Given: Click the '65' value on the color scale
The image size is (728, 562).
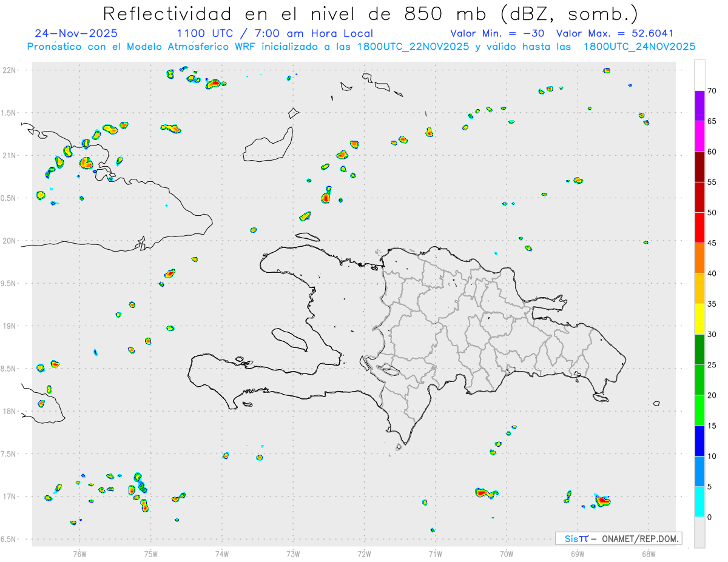Looking at the screenshot, I should [x=712, y=121].
